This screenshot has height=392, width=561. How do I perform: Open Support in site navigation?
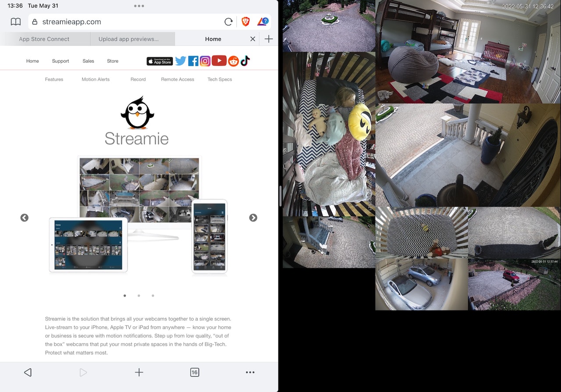(x=60, y=61)
